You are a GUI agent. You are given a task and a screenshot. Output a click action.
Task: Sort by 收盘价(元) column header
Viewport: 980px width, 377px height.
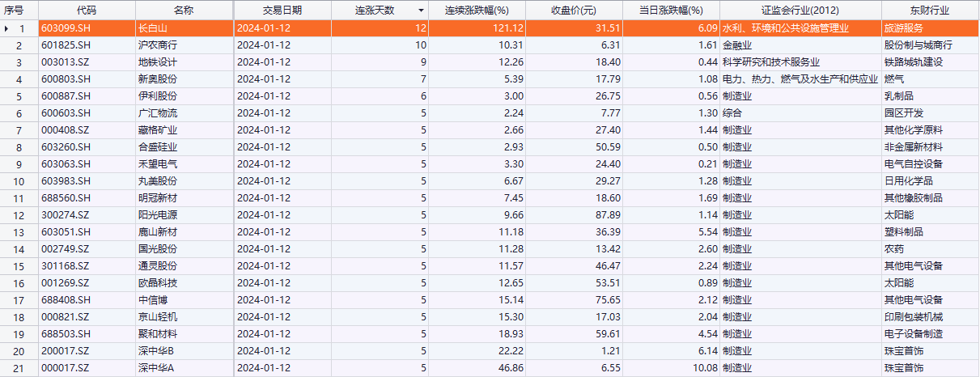(x=573, y=11)
